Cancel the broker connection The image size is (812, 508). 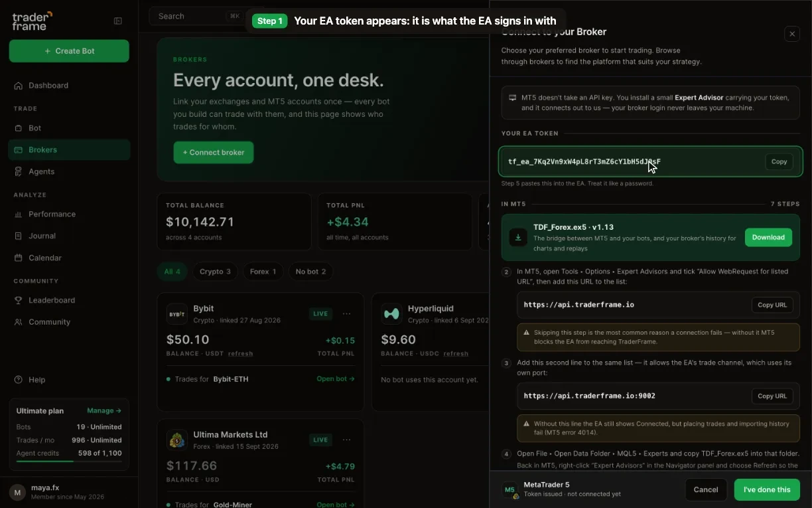click(x=706, y=490)
